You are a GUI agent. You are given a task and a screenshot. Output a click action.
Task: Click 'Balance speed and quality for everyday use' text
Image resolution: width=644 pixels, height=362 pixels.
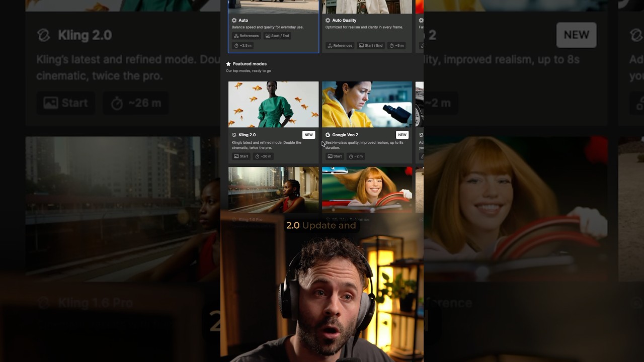click(x=268, y=27)
